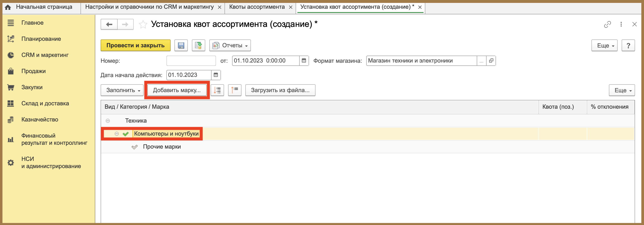Open Склад и доставка section
The width and height of the screenshot is (644, 225).
[x=45, y=103]
